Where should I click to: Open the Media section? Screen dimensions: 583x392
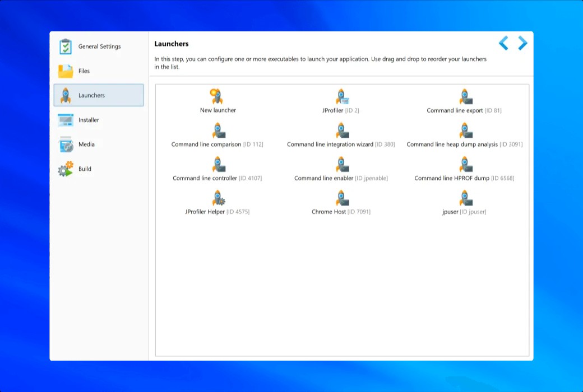(x=99, y=144)
